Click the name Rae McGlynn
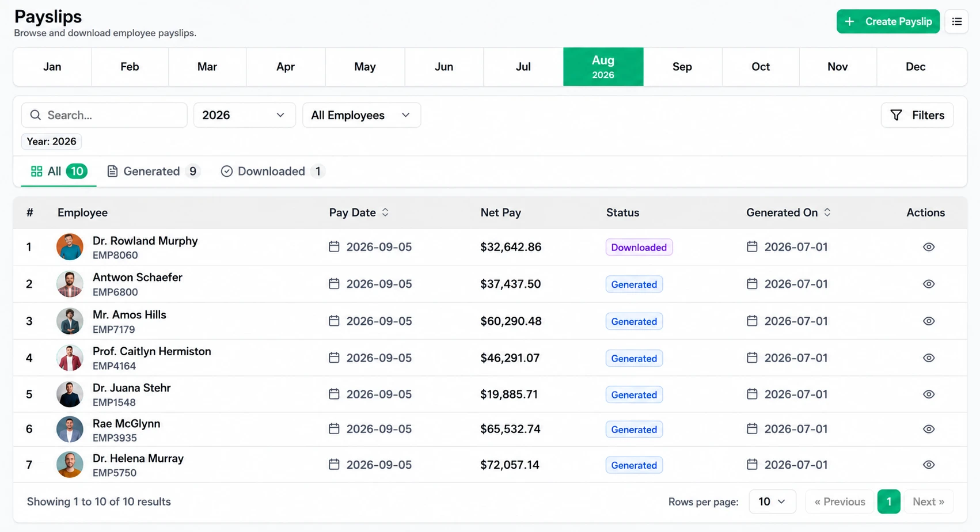The width and height of the screenshot is (980, 532). click(126, 424)
